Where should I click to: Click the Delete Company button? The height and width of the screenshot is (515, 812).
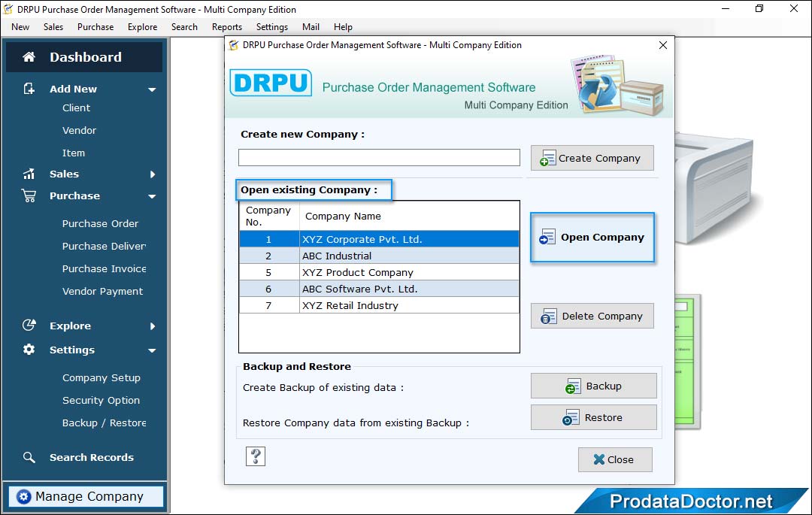(x=592, y=316)
